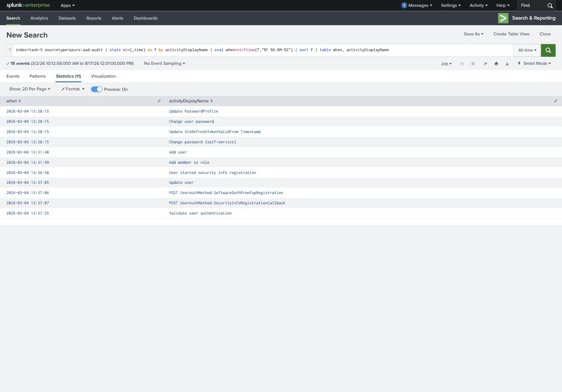Edit format of the when column

pos(159,101)
